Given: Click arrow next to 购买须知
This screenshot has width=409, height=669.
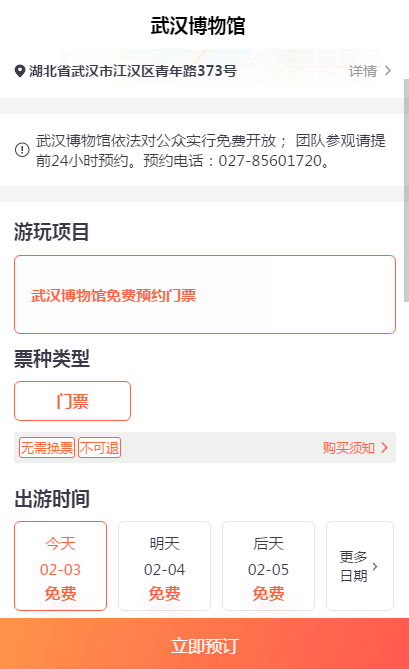Looking at the screenshot, I should coord(384,448).
